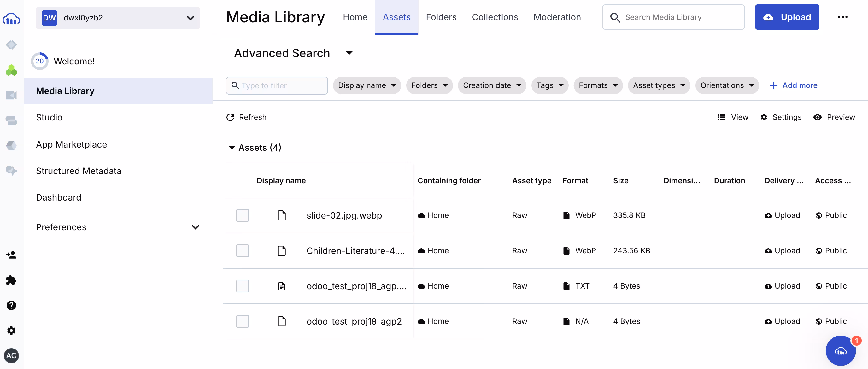Switch to the Collections tab
The height and width of the screenshot is (369, 868).
(x=495, y=17)
